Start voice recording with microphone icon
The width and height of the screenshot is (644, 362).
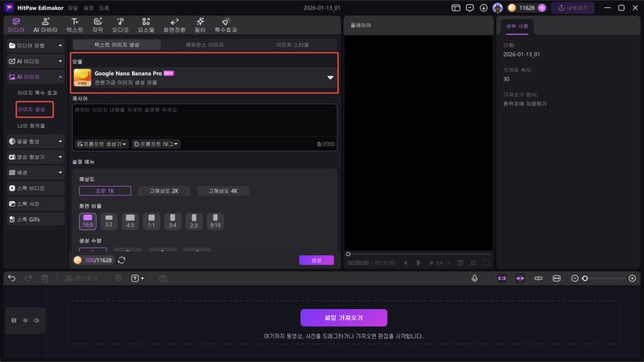474,278
